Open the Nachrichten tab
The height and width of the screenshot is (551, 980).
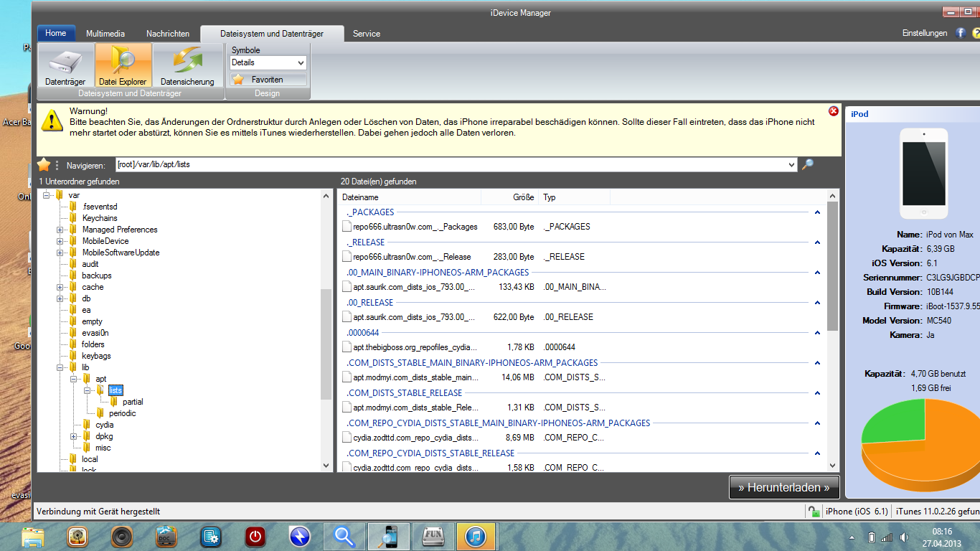tap(168, 34)
